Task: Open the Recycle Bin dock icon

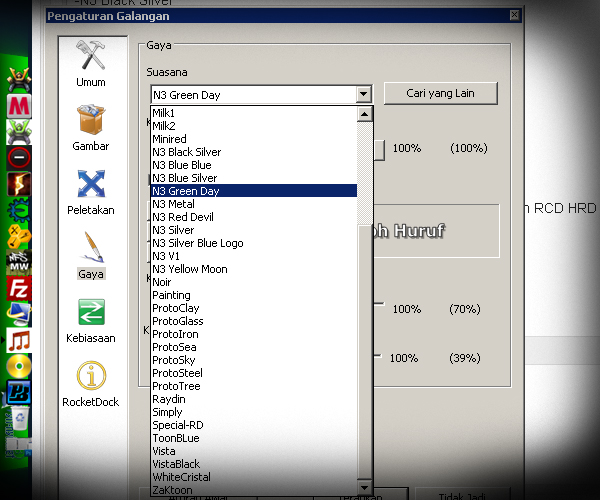Action: [x=19, y=418]
